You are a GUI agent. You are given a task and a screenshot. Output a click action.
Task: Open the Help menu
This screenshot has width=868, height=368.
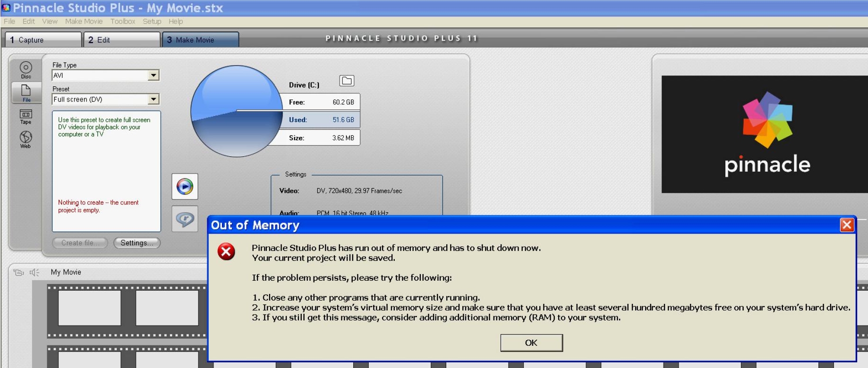176,21
